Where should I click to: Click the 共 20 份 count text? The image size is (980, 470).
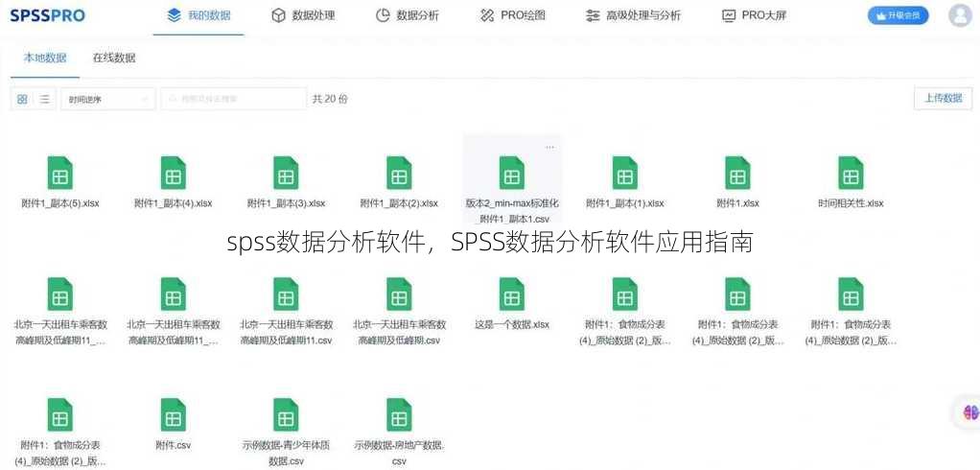[329, 99]
